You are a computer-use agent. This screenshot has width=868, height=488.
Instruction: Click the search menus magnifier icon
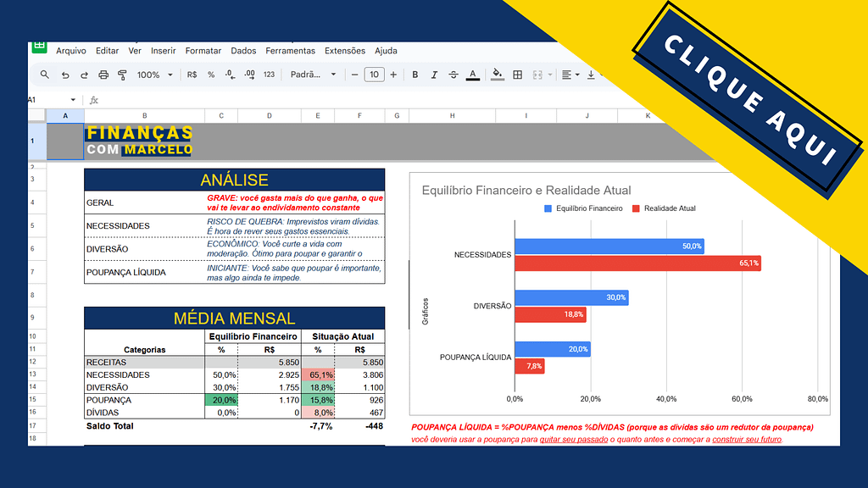pos(45,75)
